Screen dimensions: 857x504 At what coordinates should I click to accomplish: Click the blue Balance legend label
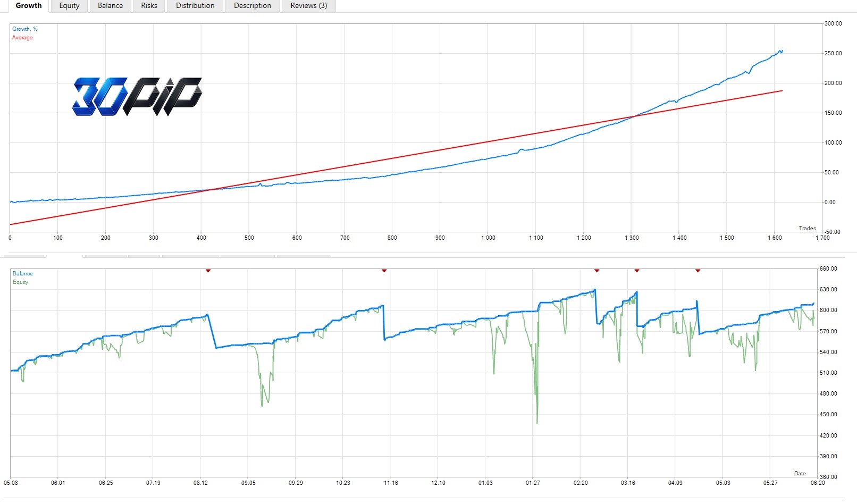pos(23,274)
